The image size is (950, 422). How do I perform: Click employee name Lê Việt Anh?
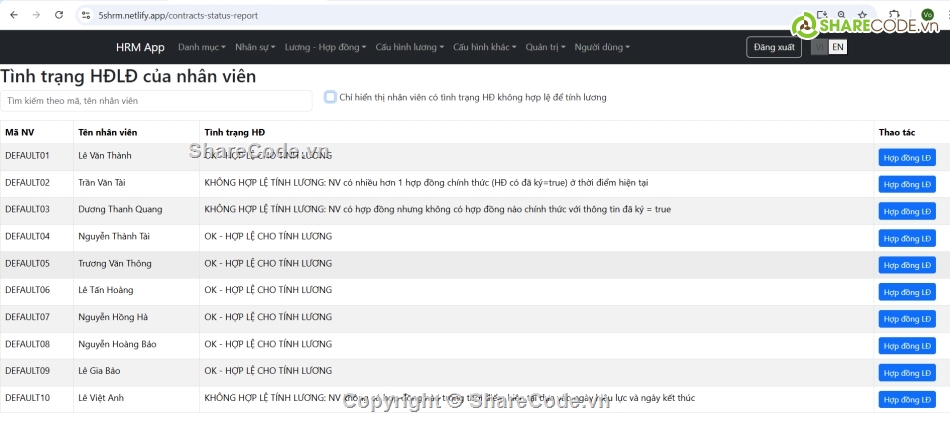tap(101, 398)
